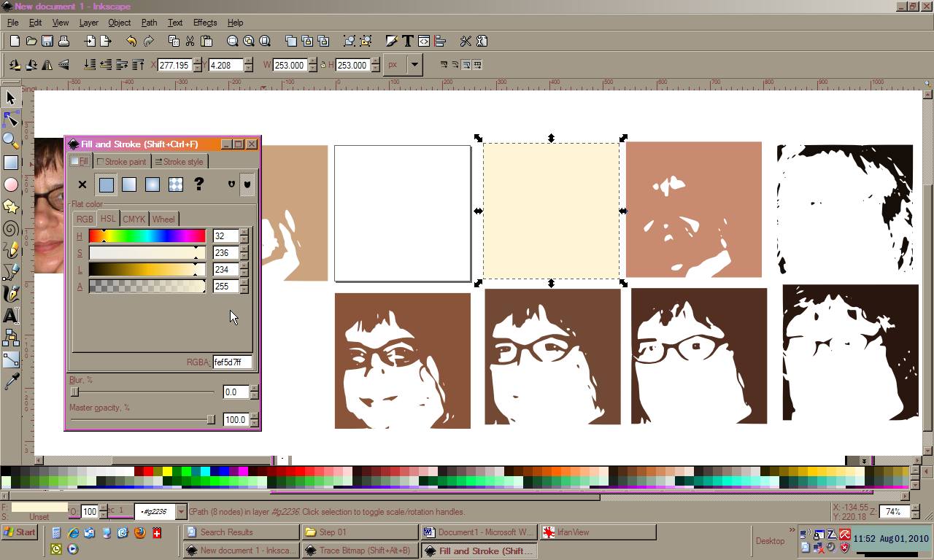The image size is (934, 560).
Task: Increase status bar opacity O spinner
Action: 103,507
